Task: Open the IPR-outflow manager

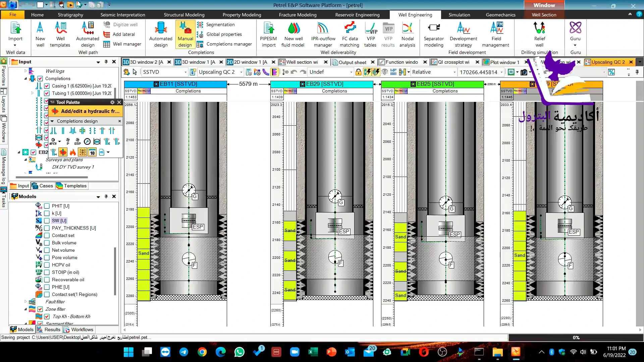Action: (x=323, y=35)
